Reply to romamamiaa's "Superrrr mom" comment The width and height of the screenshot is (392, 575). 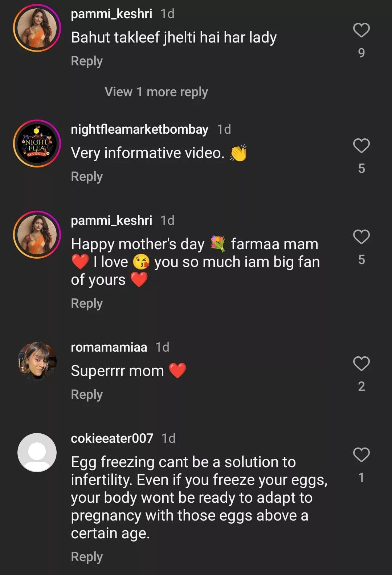coord(87,394)
